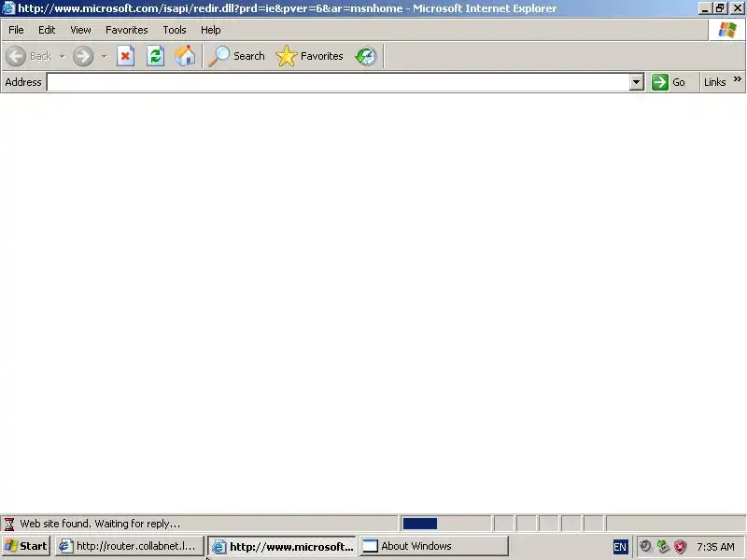Click the Windows flag logo throbber

(727, 30)
